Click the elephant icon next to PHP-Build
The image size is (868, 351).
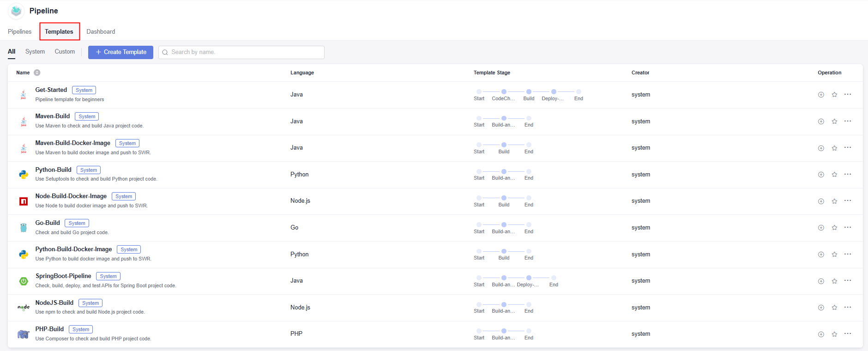(x=24, y=334)
